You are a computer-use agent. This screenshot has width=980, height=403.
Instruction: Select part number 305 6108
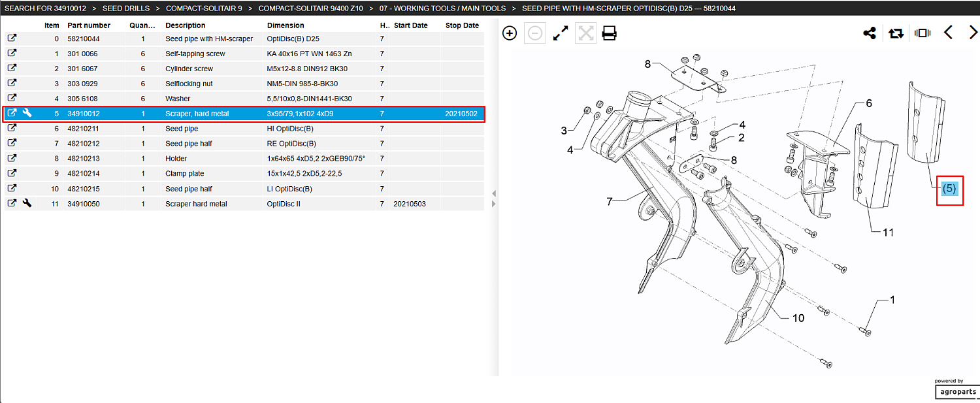pos(82,99)
